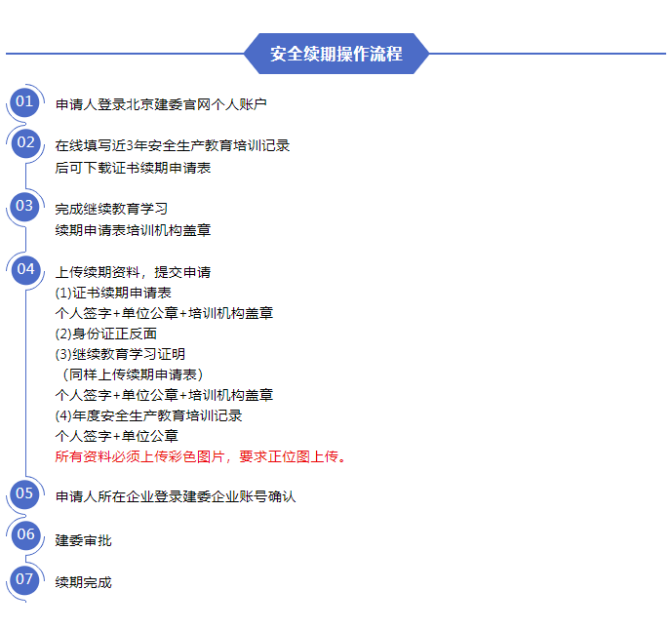The width and height of the screenshot is (672, 630).
Task: Click the line 在线填写近3年安全生产教育培训记录
Action: coord(173,145)
